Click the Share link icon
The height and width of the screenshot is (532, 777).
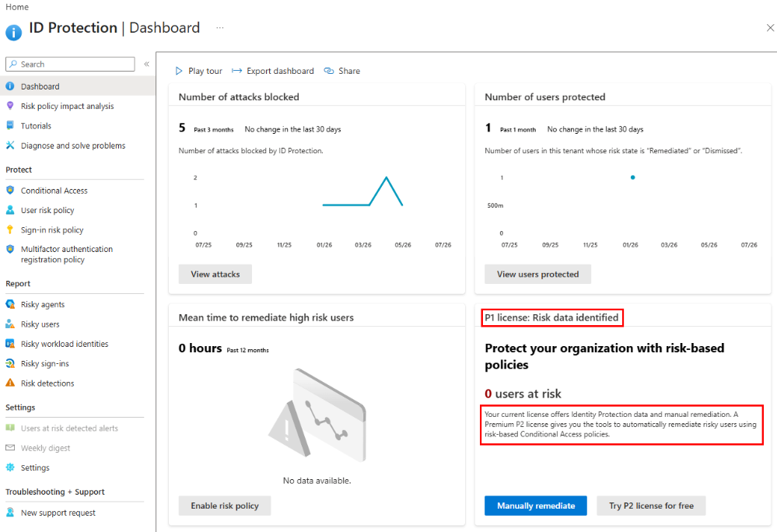[328, 71]
